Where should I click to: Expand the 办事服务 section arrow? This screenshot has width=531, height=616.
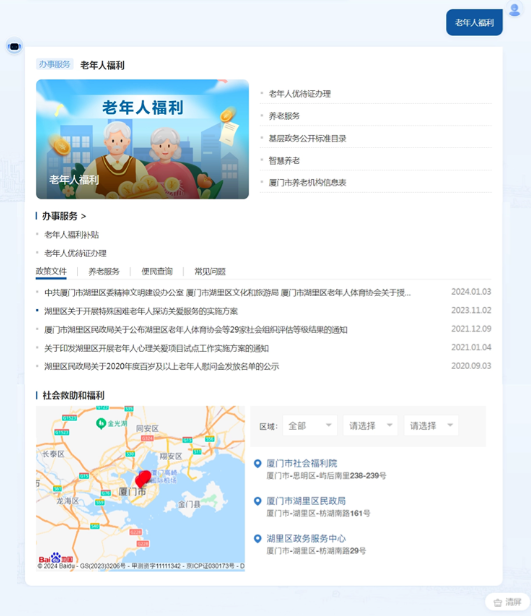[x=83, y=216]
